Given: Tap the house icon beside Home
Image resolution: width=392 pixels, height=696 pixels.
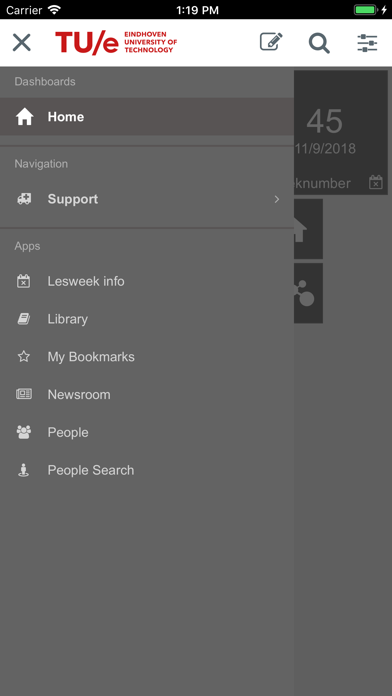Looking at the screenshot, I should point(24,117).
